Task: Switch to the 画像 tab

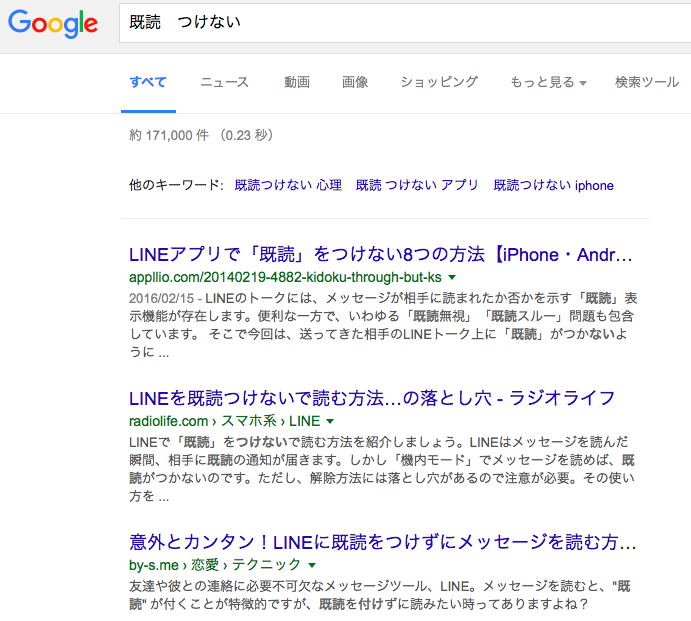Action: [x=355, y=82]
